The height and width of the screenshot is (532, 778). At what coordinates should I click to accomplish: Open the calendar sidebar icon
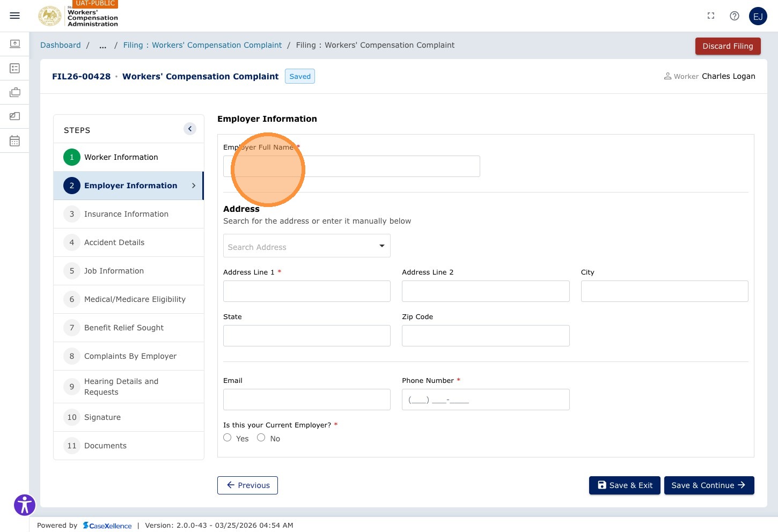(15, 141)
